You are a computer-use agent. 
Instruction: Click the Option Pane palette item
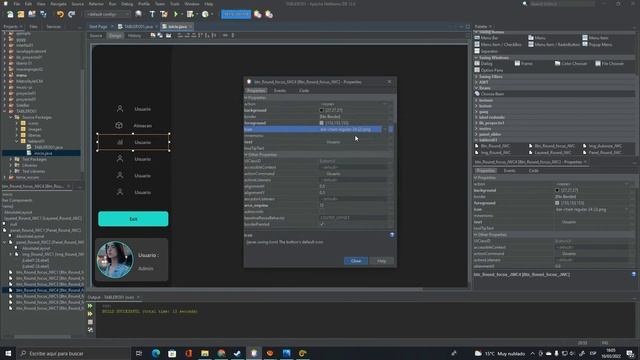(489, 70)
